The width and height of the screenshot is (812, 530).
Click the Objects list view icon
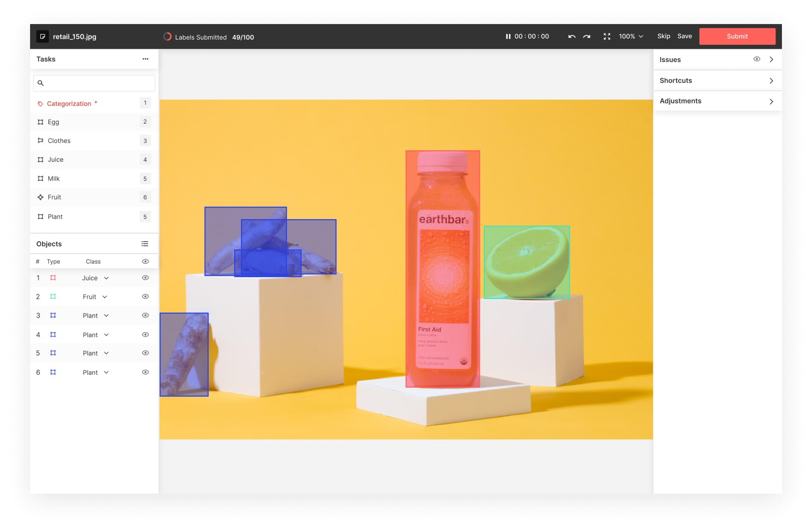pyautogui.click(x=145, y=244)
